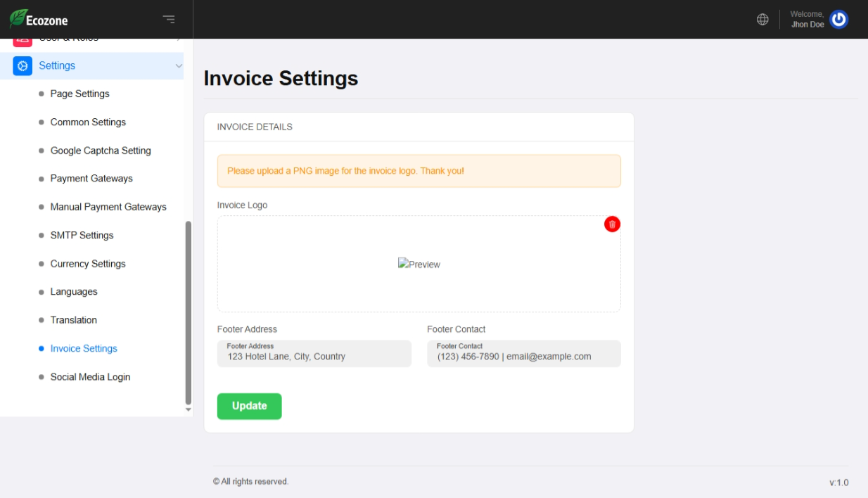Open Currency Settings page
Viewport: 868px width, 498px height.
point(88,264)
